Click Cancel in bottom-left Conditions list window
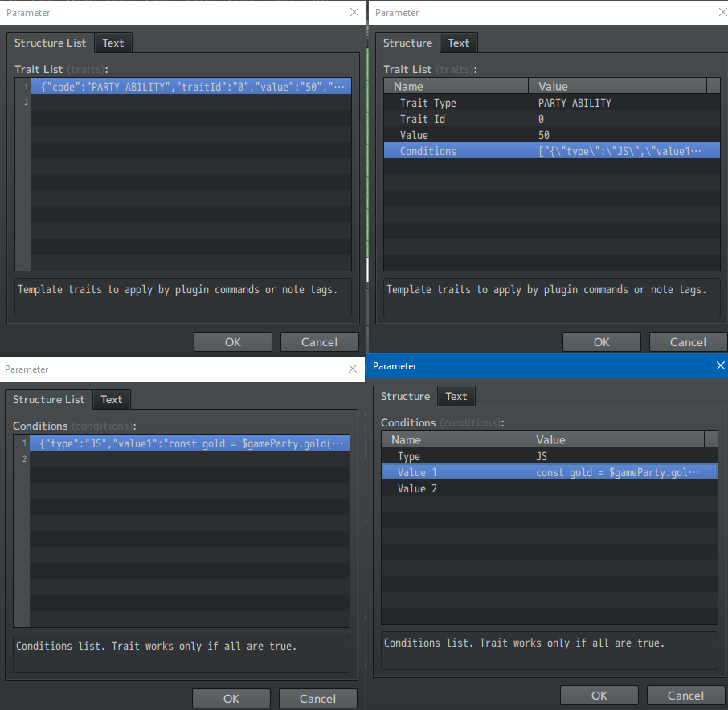728x710 pixels. [x=317, y=699]
